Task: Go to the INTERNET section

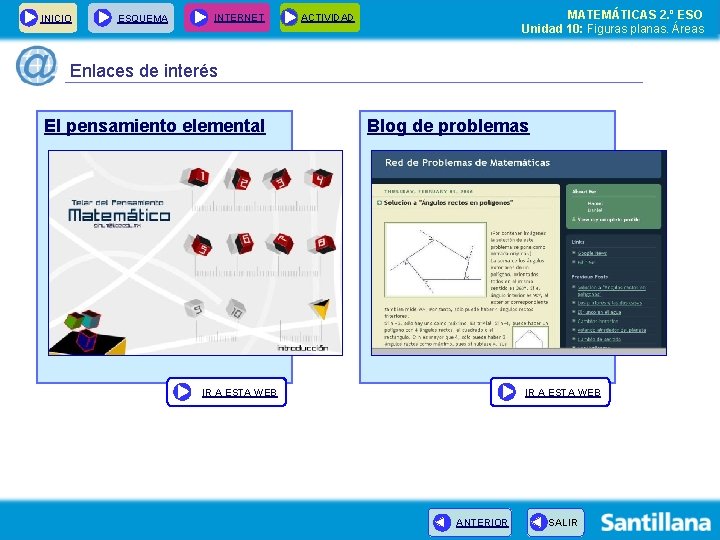Action: tap(239, 18)
